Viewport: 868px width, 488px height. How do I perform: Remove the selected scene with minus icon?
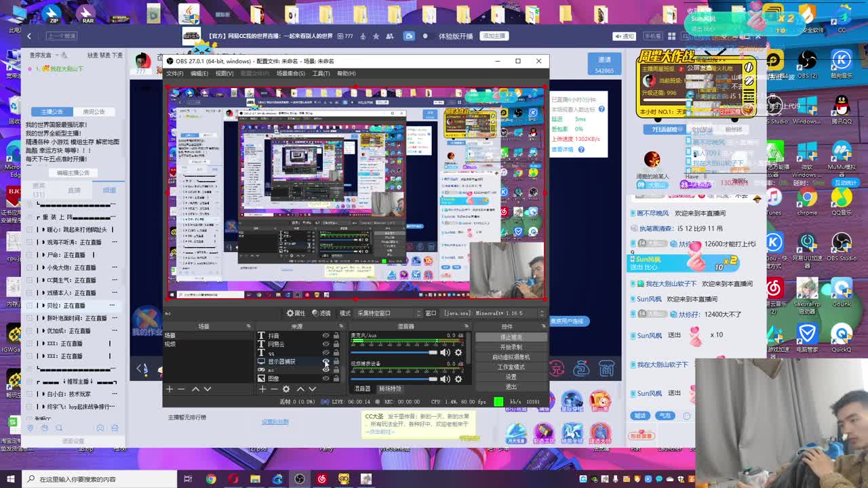(181, 389)
